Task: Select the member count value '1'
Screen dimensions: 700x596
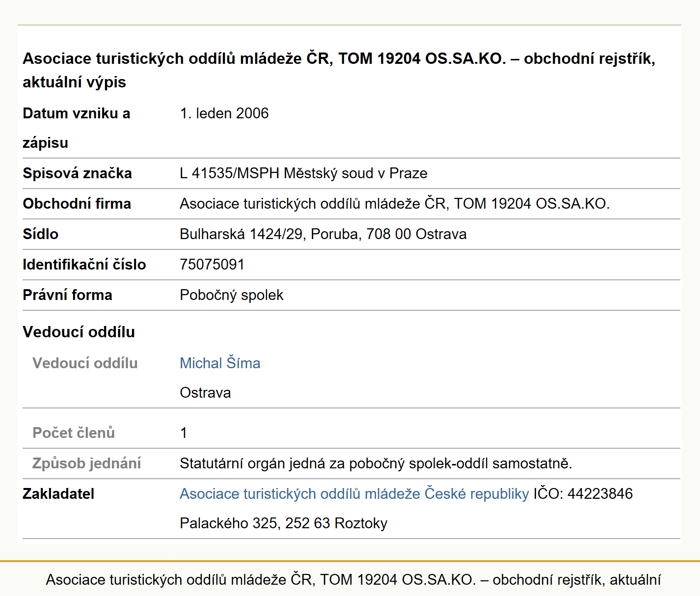Action: click(x=184, y=433)
